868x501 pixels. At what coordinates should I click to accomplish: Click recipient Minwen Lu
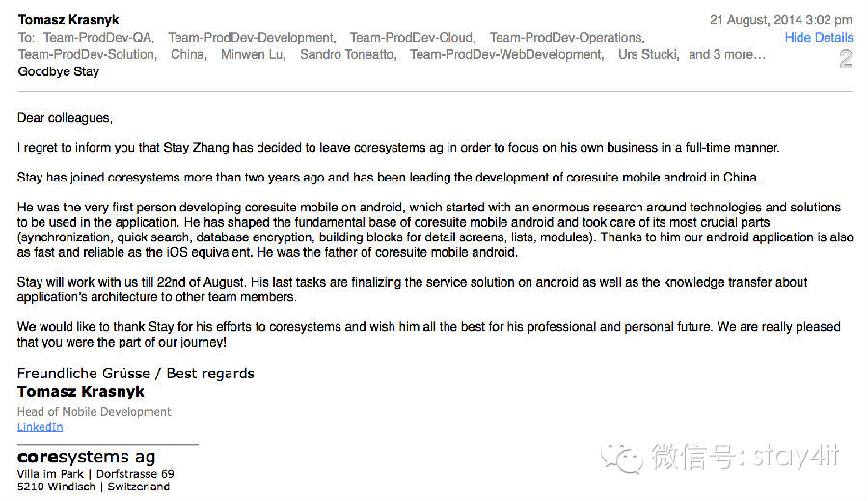click(253, 54)
